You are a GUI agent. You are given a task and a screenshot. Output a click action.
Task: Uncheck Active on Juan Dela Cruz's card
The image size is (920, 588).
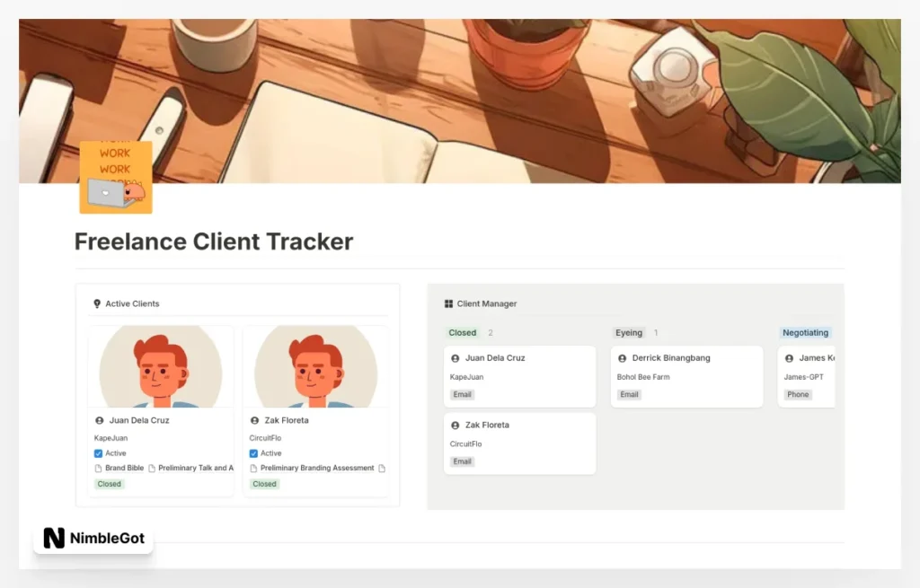pyautogui.click(x=98, y=453)
